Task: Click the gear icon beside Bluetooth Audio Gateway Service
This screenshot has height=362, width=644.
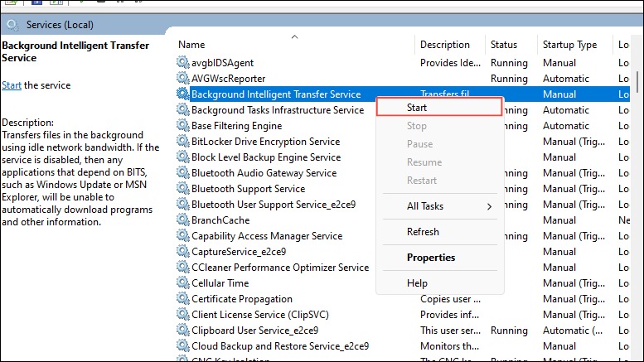Action: tap(183, 172)
